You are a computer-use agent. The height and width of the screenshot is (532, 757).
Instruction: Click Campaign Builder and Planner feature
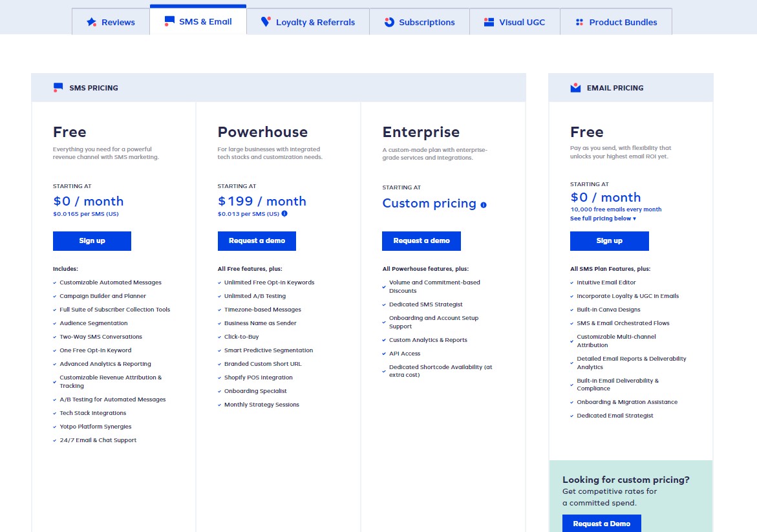[x=103, y=296]
